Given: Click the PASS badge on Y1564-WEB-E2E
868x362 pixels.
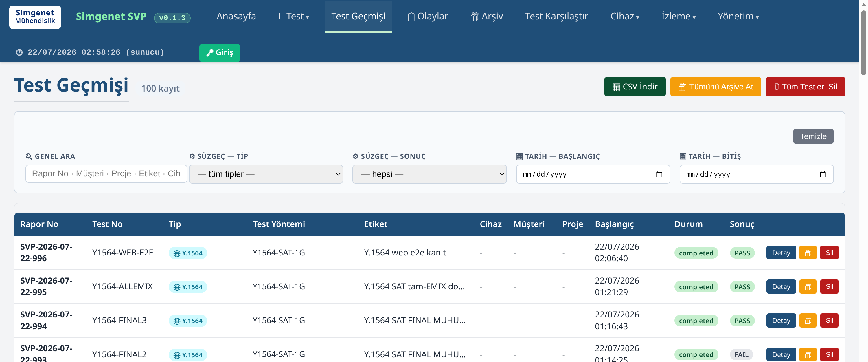Looking at the screenshot, I should [742, 253].
